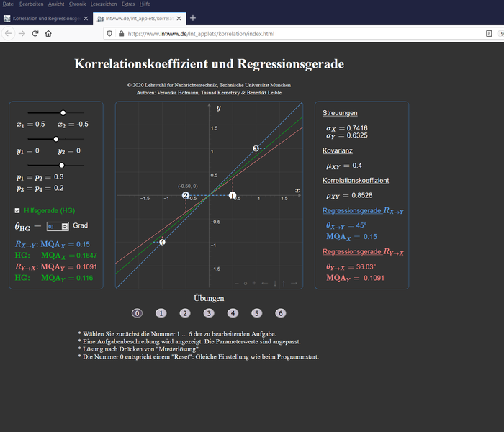Screen dimensions: 504x432
Task: Shift graph up with the up arrow
Action: (284, 283)
